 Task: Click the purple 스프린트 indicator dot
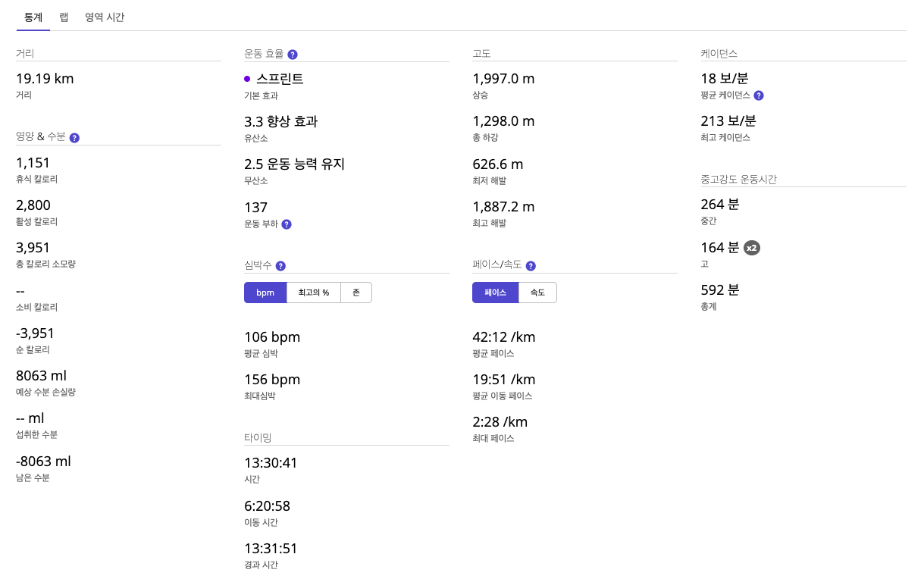coord(246,78)
